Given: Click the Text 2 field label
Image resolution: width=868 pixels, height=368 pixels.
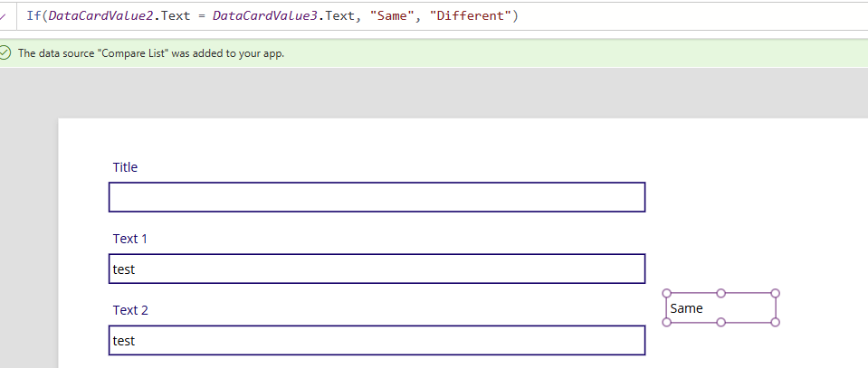Looking at the screenshot, I should 130,310.
